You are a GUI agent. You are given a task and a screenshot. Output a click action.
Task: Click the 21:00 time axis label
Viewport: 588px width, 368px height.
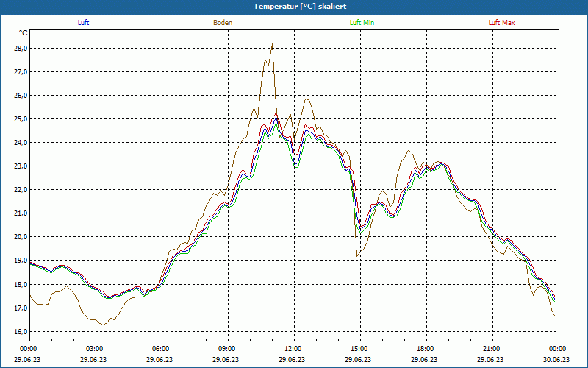(492, 349)
